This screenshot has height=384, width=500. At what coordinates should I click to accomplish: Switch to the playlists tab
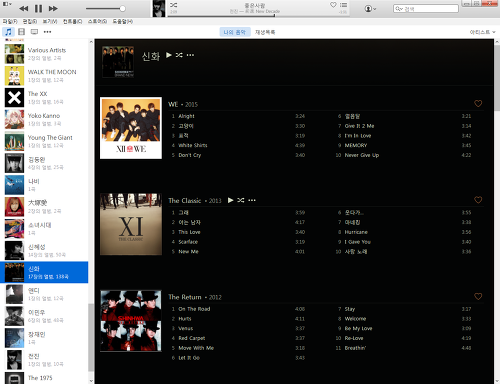click(265, 32)
